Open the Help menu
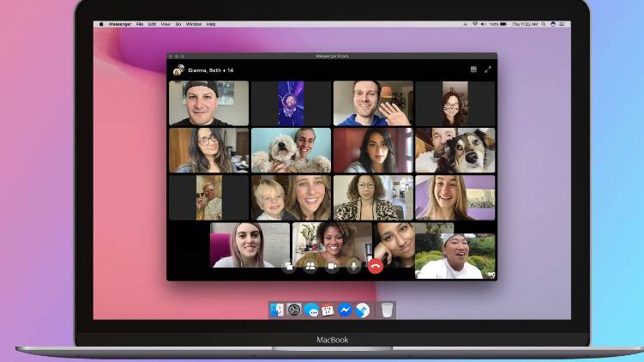644x362 pixels. click(x=211, y=24)
